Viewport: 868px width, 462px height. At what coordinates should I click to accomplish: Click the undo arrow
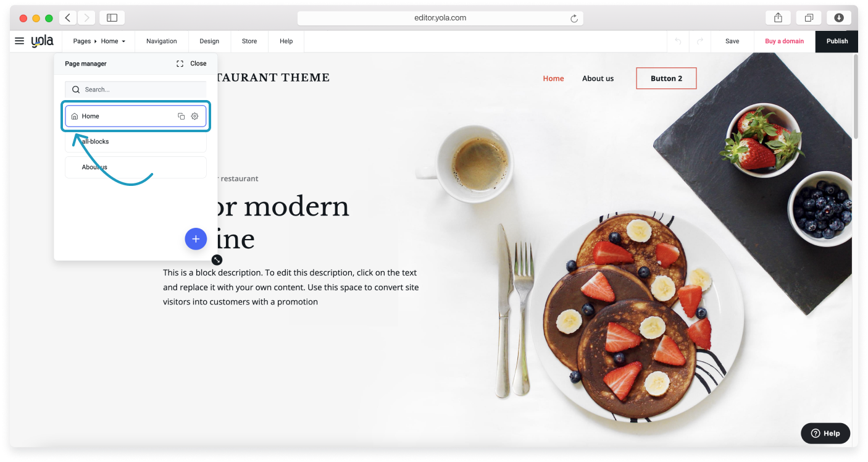678,41
